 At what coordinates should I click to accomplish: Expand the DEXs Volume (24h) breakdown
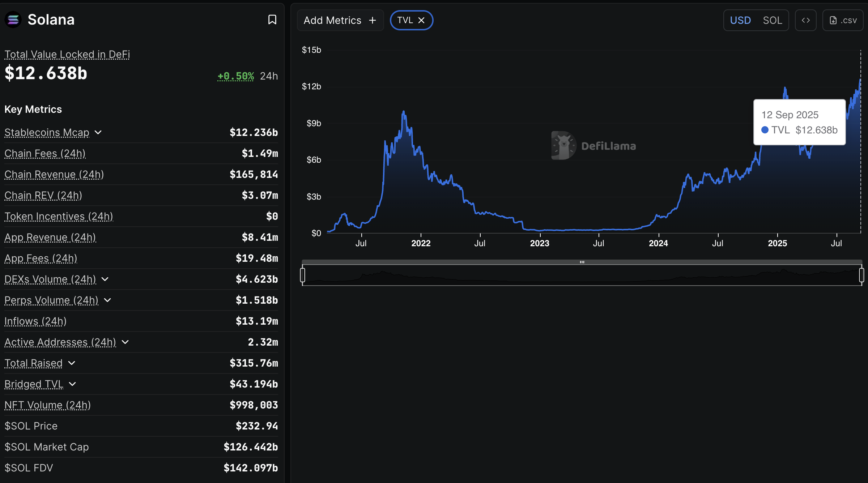point(105,279)
